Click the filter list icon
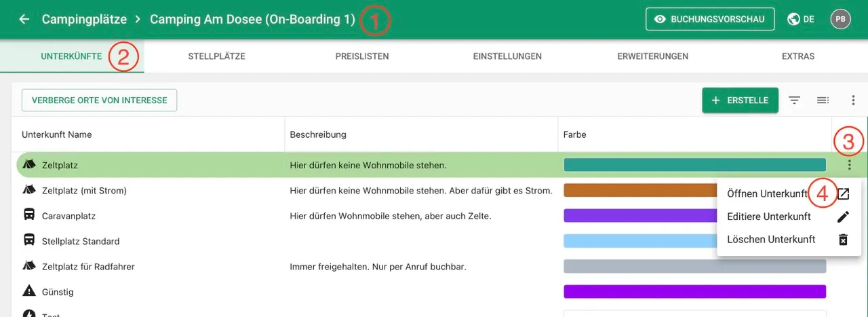This screenshot has height=317, width=868. pyautogui.click(x=795, y=100)
